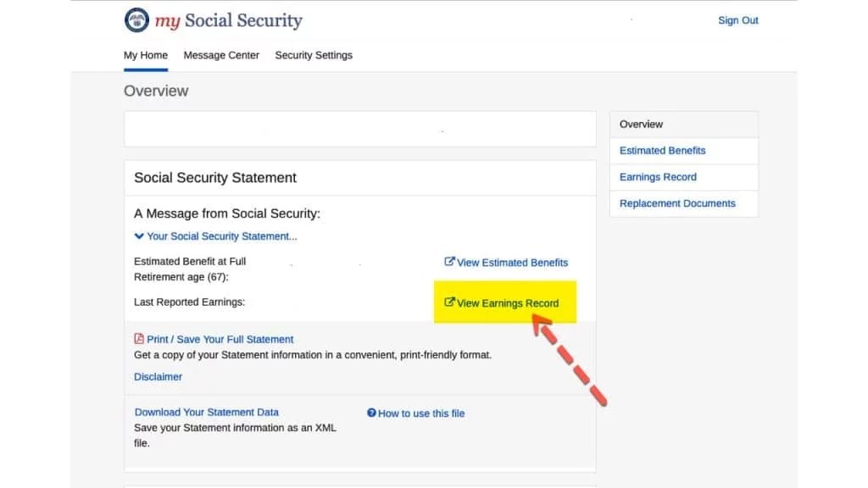The height and width of the screenshot is (488, 868).
Task: Select the My Home tab
Action: tap(145, 54)
